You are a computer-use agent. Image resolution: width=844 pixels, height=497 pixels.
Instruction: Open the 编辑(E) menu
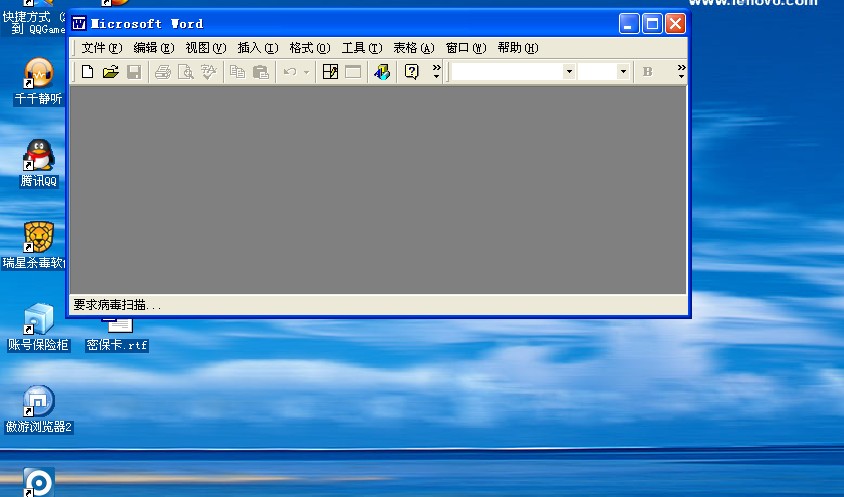point(154,48)
